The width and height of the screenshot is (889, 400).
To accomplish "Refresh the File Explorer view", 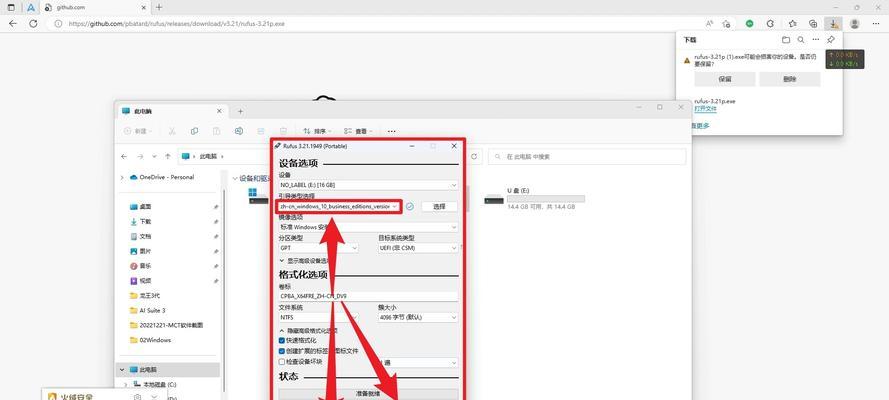I will tap(473, 156).
